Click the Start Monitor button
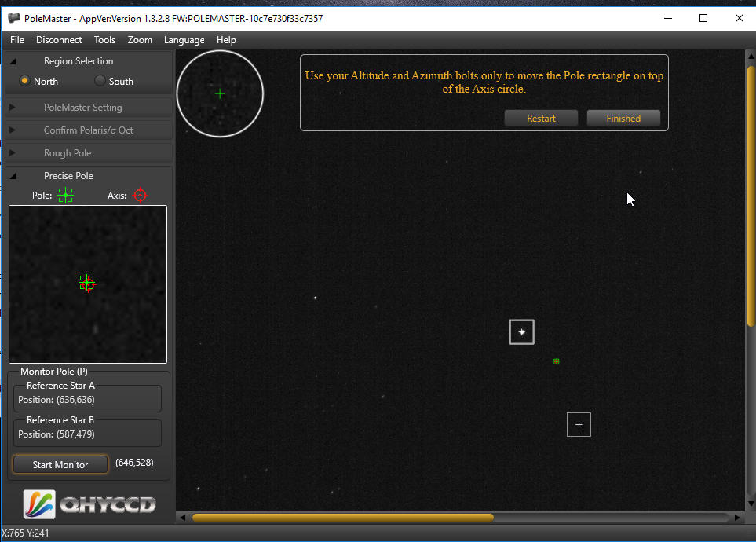 (x=60, y=464)
